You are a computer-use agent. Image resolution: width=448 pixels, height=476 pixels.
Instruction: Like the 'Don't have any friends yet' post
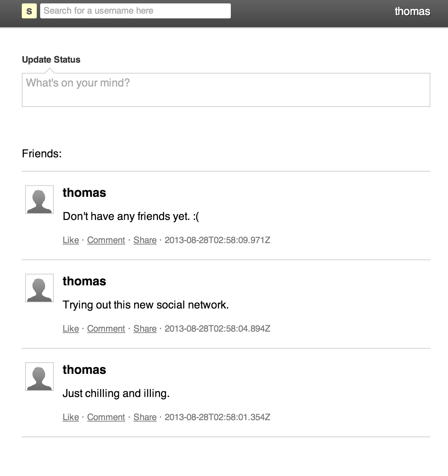pyautogui.click(x=71, y=240)
